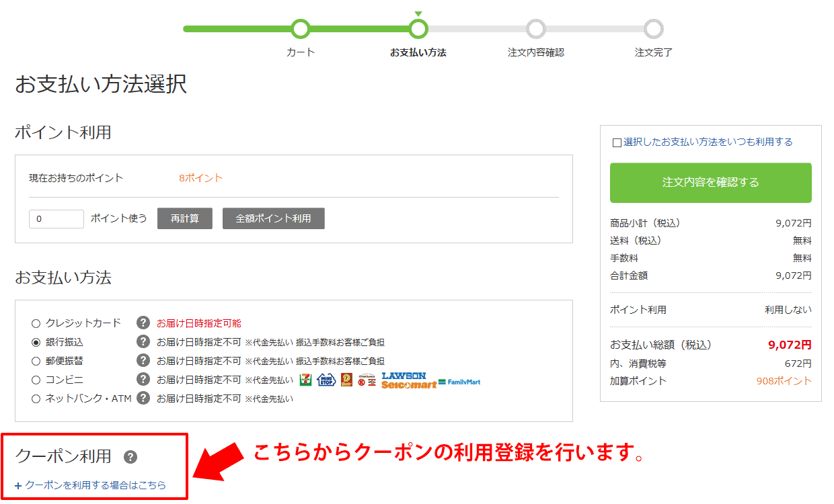This screenshot has height=504, width=834.
Task: Click the お届け日時指定可能 red text
Action: (x=199, y=323)
